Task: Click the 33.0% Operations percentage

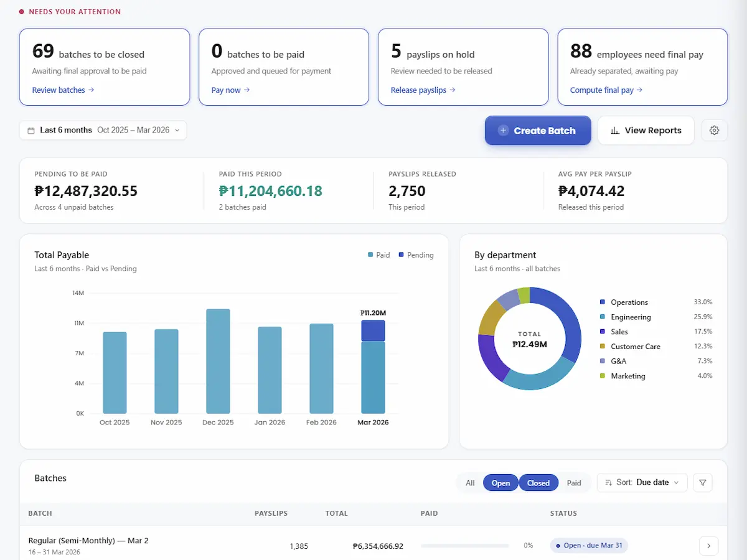Action: tap(703, 302)
